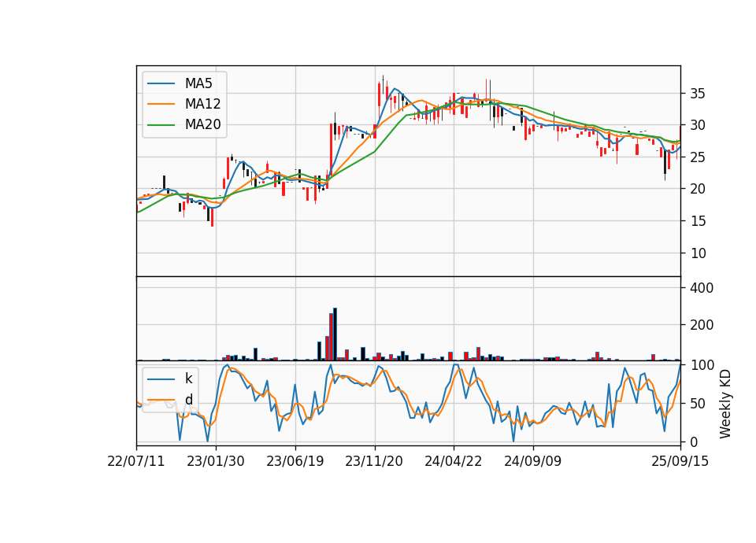Click the blue MA5 legend line sample

click(x=161, y=83)
